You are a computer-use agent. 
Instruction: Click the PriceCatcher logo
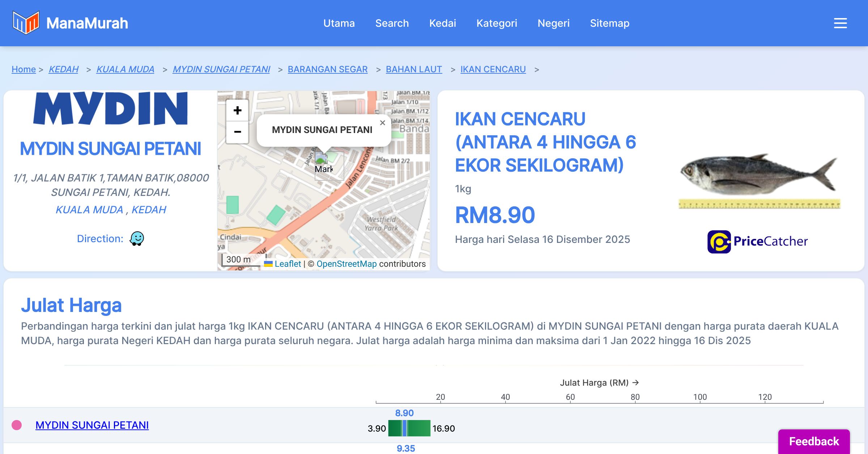(x=757, y=241)
